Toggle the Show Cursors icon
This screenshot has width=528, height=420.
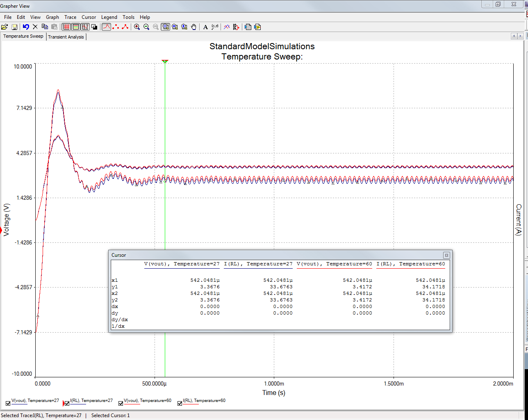[x=85, y=27]
